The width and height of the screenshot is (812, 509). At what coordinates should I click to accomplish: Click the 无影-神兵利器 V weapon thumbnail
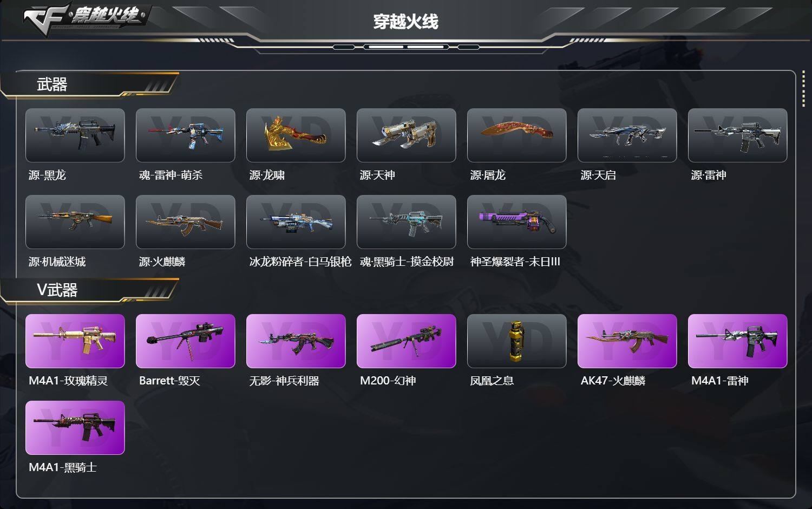(x=296, y=341)
